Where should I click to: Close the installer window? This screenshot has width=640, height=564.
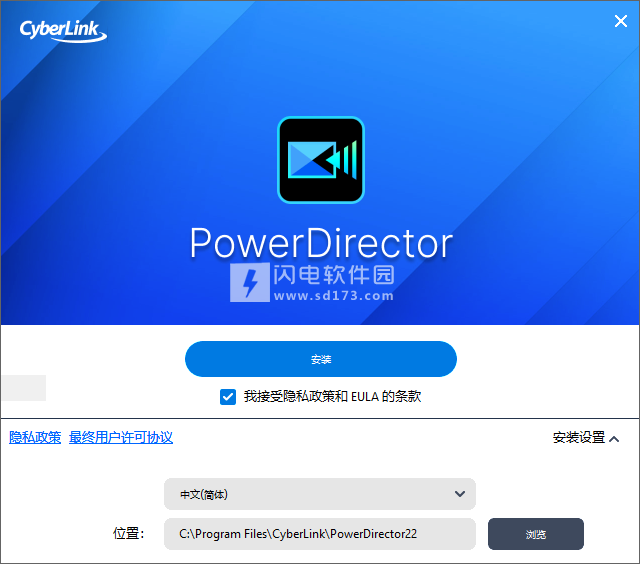click(x=620, y=21)
